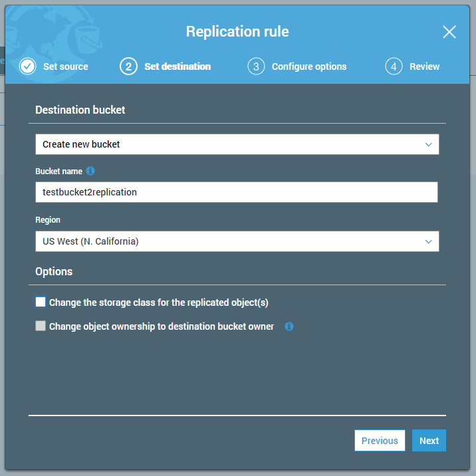Click the Region dropdown chevron arrow
The width and height of the screenshot is (476, 476).
(x=429, y=241)
